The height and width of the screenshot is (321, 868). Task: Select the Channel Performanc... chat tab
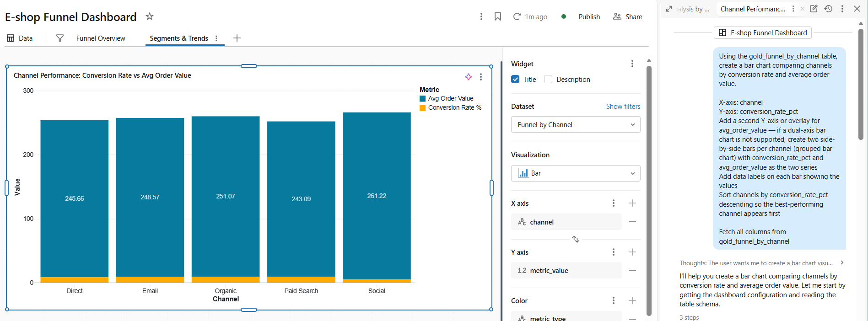click(753, 9)
